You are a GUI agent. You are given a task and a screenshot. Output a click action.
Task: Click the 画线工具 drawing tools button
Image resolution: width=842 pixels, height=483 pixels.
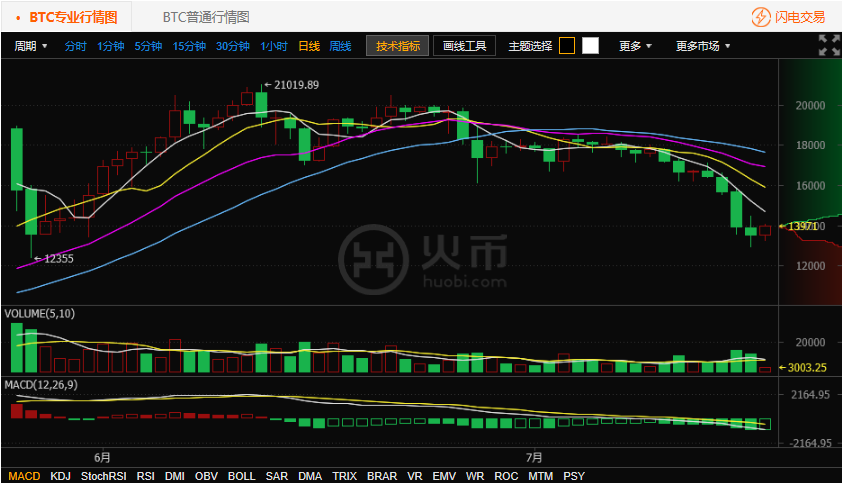point(464,46)
